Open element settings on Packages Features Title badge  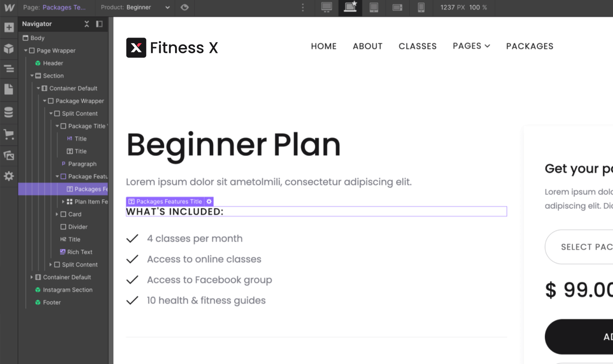(x=209, y=201)
